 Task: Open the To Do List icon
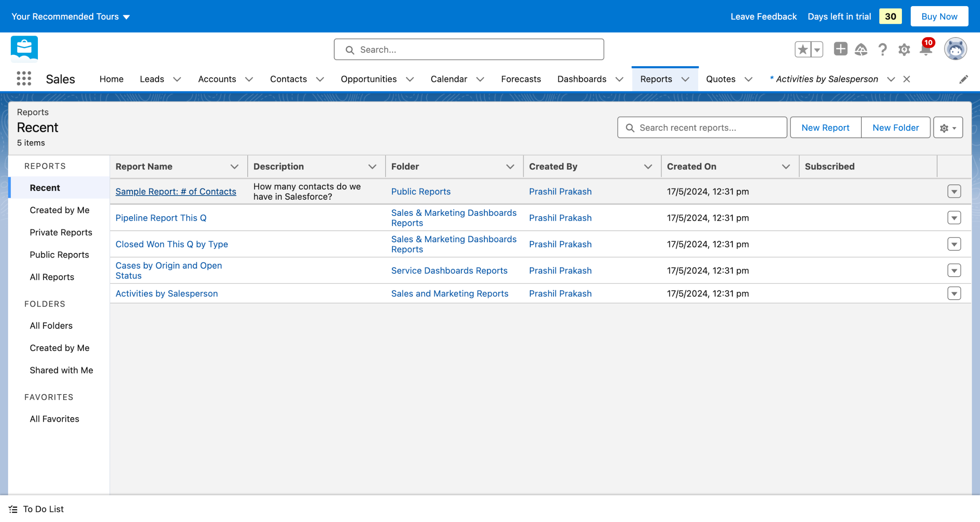coord(13,509)
